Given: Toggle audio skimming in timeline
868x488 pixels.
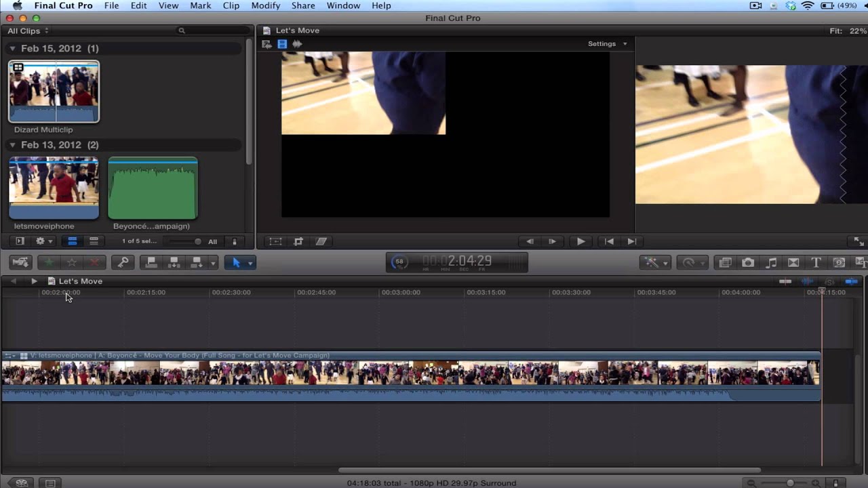Looking at the screenshot, I should (x=808, y=281).
